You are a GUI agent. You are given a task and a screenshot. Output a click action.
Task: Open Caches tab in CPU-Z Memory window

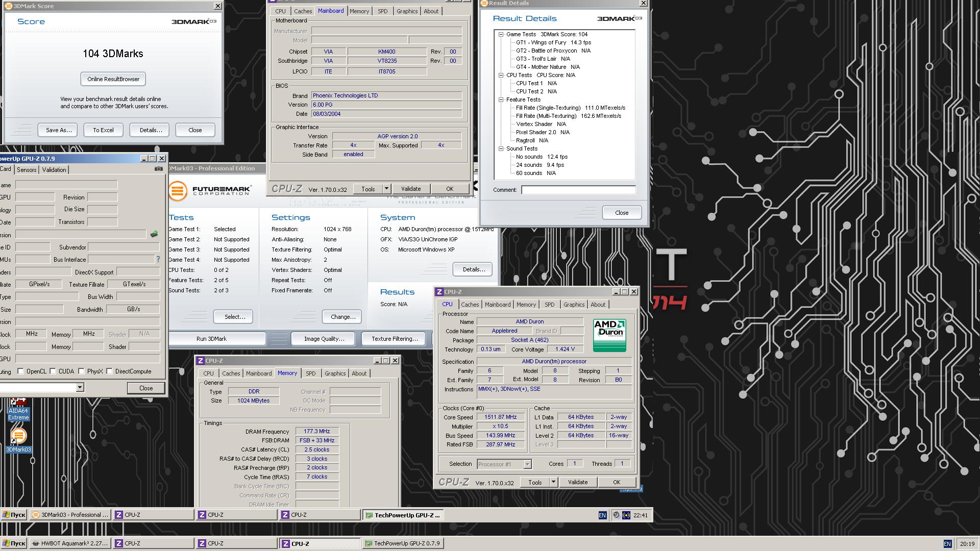coord(231,373)
